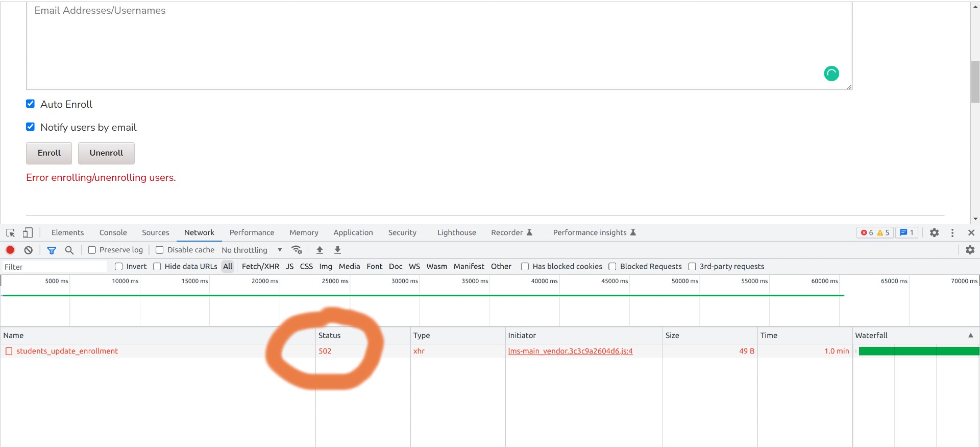This screenshot has height=447, width=980.
Task: Click the green Grammarly icon in textarea
Action: 831,74
